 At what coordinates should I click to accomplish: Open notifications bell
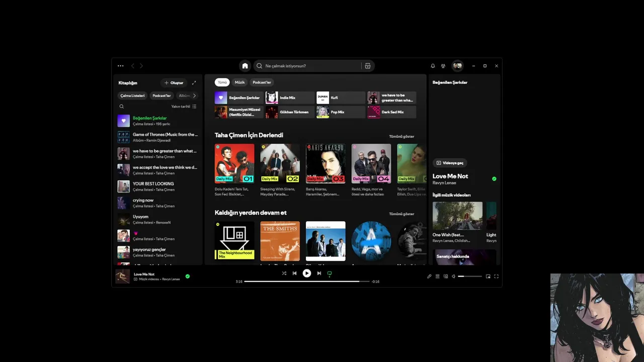433,66
